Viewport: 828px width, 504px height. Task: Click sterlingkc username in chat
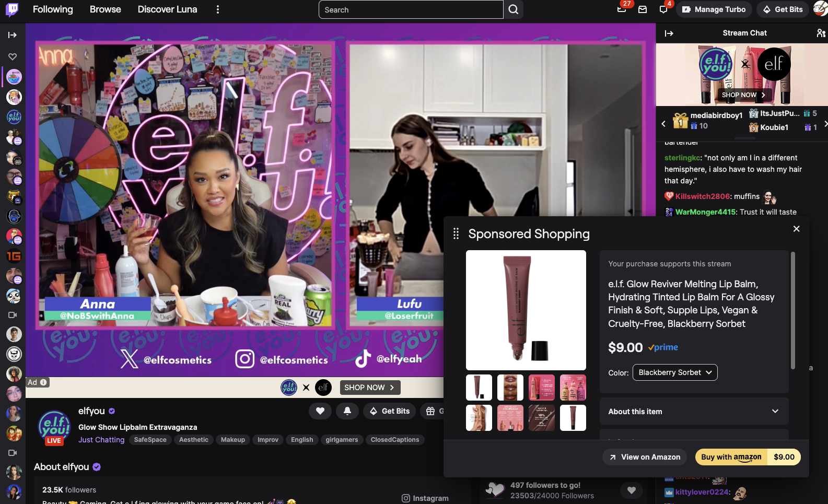coord(682,158)
